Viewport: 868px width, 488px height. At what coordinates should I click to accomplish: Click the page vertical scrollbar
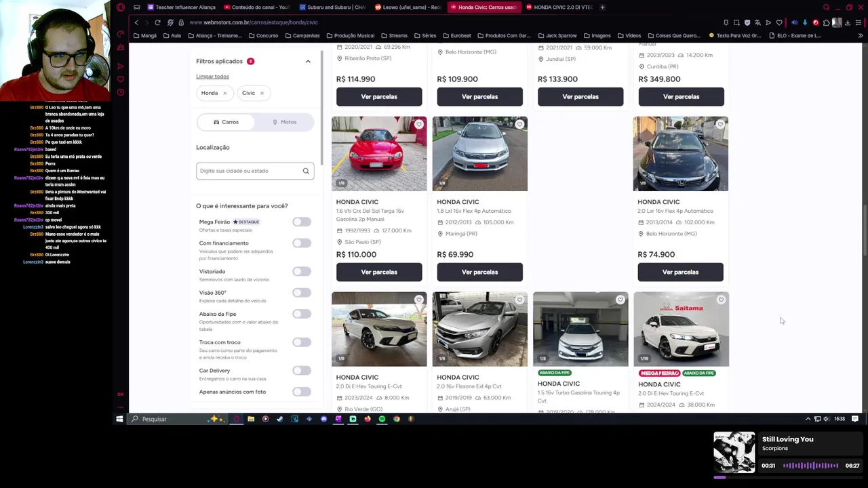click(x=864, y=230)
